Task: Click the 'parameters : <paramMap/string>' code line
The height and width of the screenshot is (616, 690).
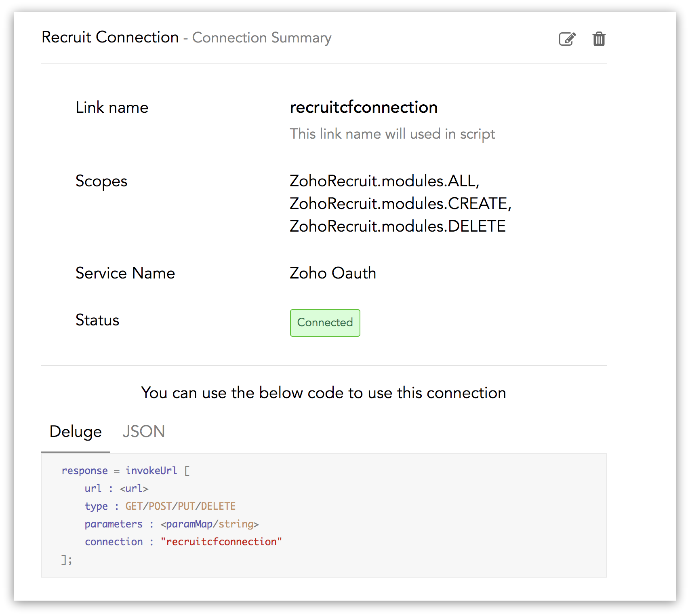Action: 172,524
